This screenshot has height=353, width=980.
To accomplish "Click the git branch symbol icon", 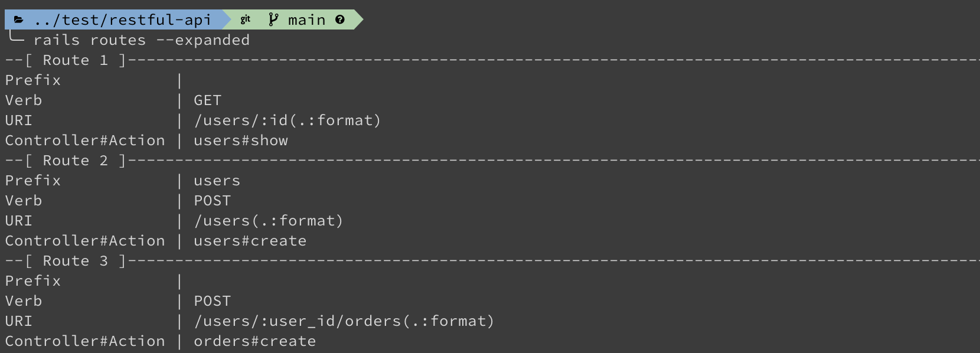I will click(x=273, y=19).
